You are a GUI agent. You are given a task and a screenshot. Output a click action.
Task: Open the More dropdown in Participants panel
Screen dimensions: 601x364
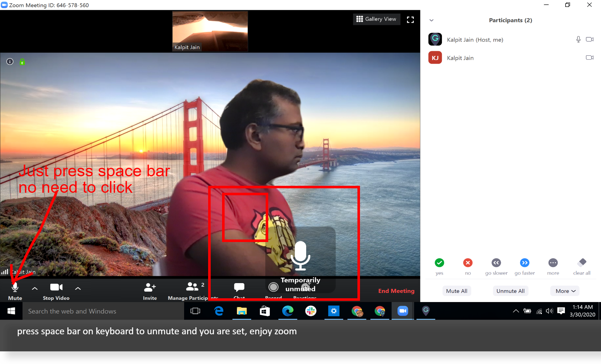click(x=565, y=291)
